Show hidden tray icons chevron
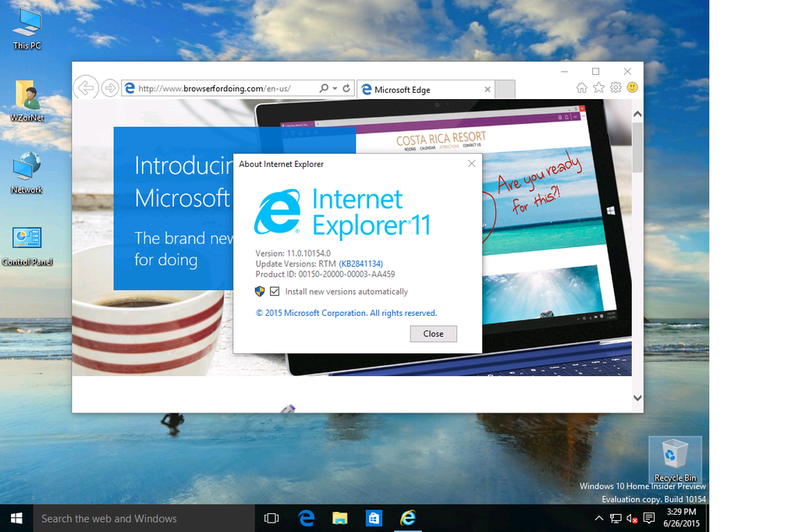The width and height of the screenshot is (798, 532). tap(599, 518)
